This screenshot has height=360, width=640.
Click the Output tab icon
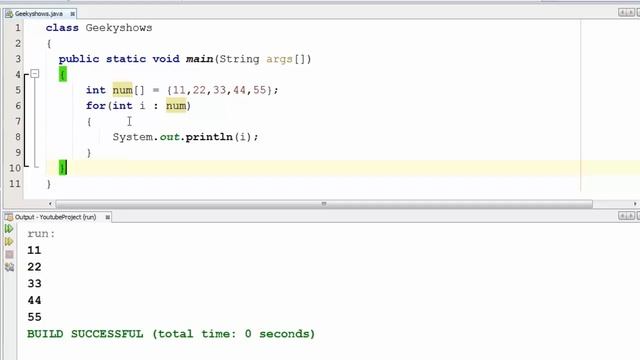pos(9,217)
